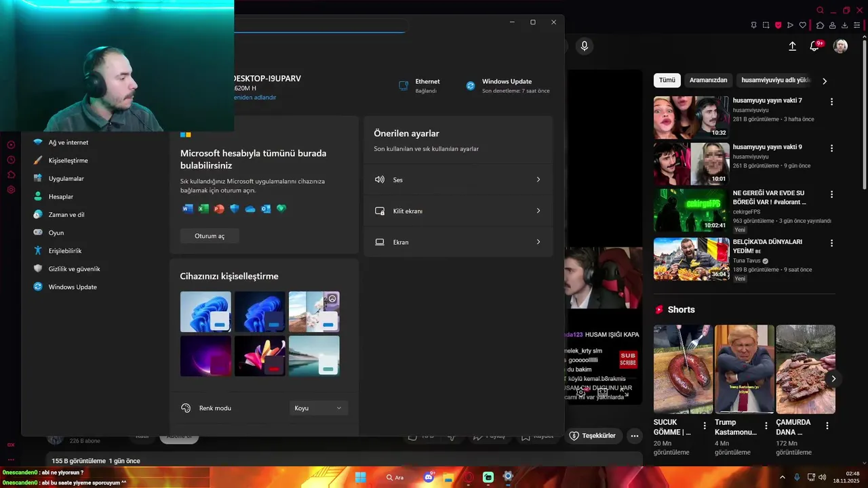Click red ad-blocker shield icon

pyautogui.click(x=778, y=25)
